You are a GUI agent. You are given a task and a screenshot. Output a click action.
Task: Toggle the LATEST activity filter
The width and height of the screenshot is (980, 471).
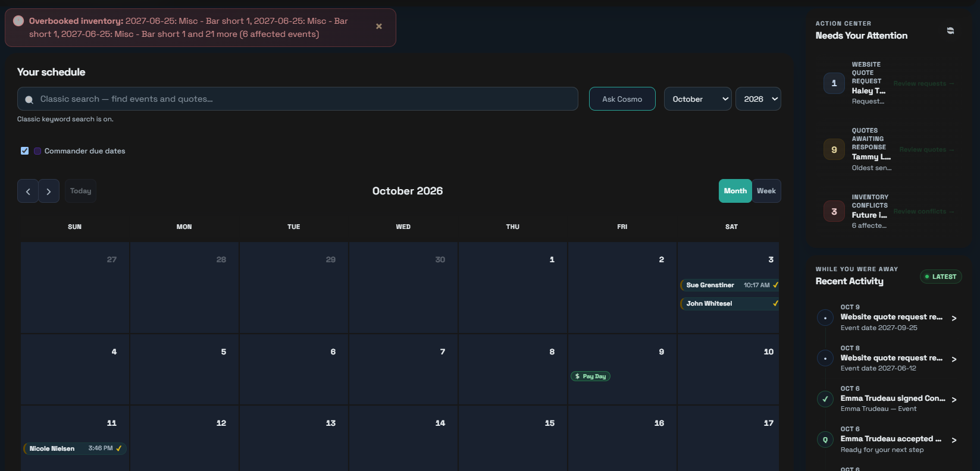tap(941, 277)
